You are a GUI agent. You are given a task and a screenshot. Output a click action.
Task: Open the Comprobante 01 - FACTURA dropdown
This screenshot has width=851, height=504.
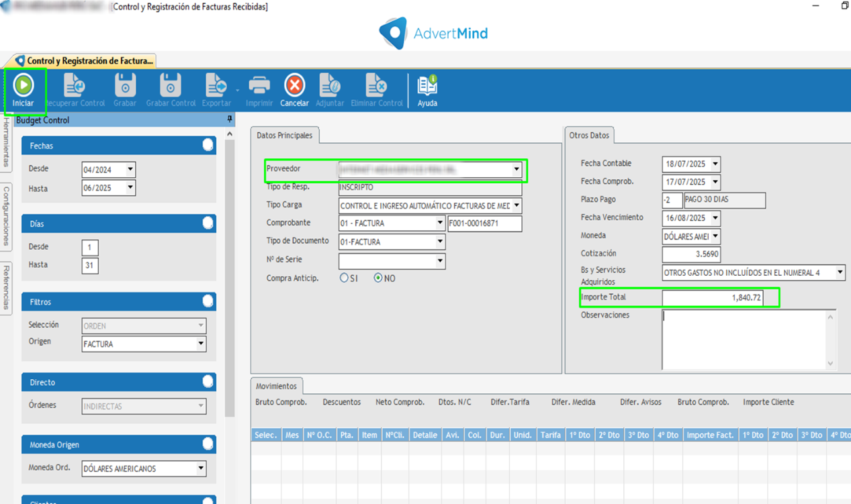pos(440,223)
